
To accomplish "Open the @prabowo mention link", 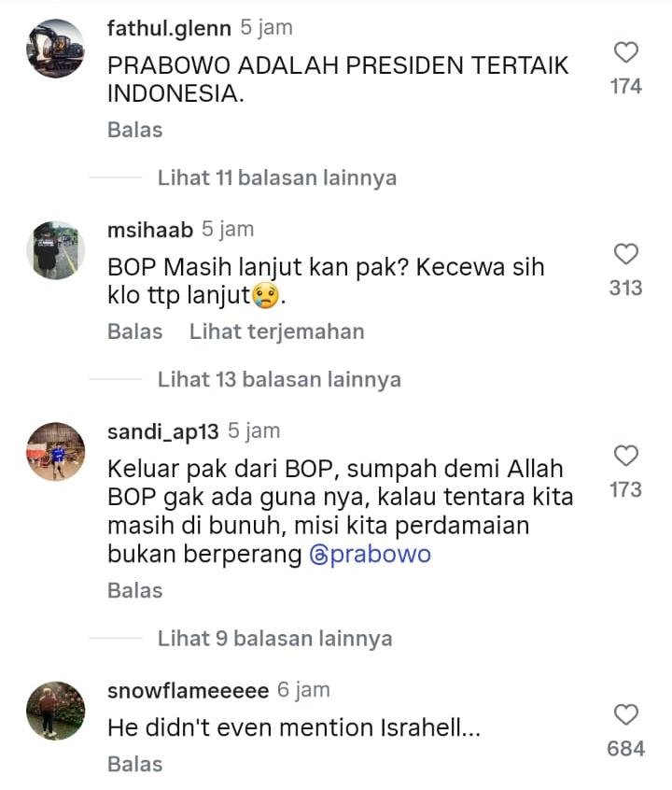I will tap(371, 554).
